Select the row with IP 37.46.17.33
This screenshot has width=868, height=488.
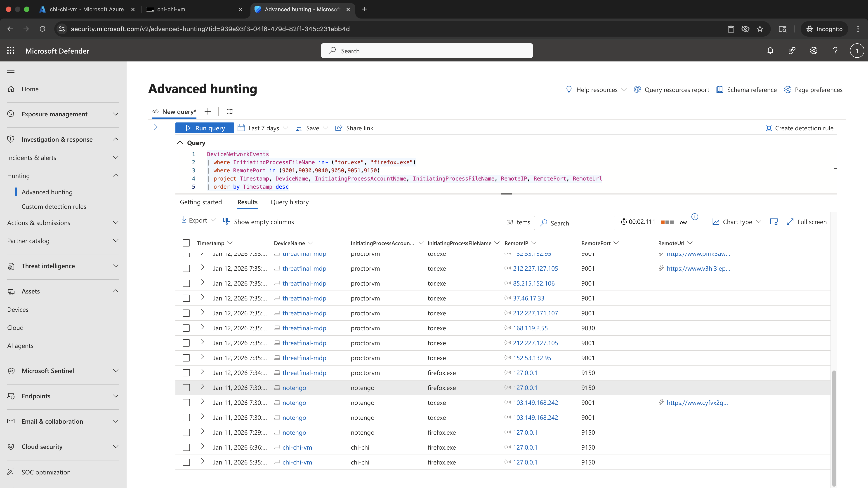pyautogui.click(x=186, y=298)
